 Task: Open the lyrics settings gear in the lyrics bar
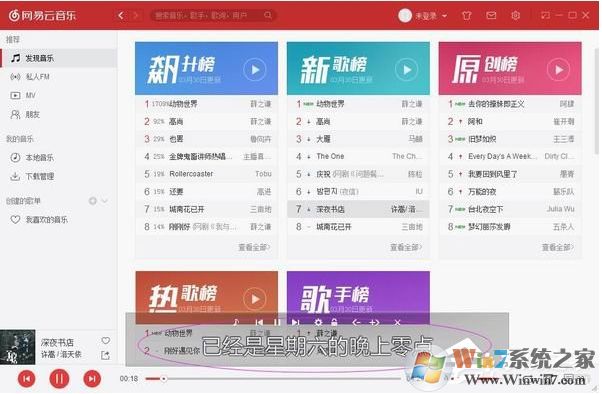pos(318,322)
